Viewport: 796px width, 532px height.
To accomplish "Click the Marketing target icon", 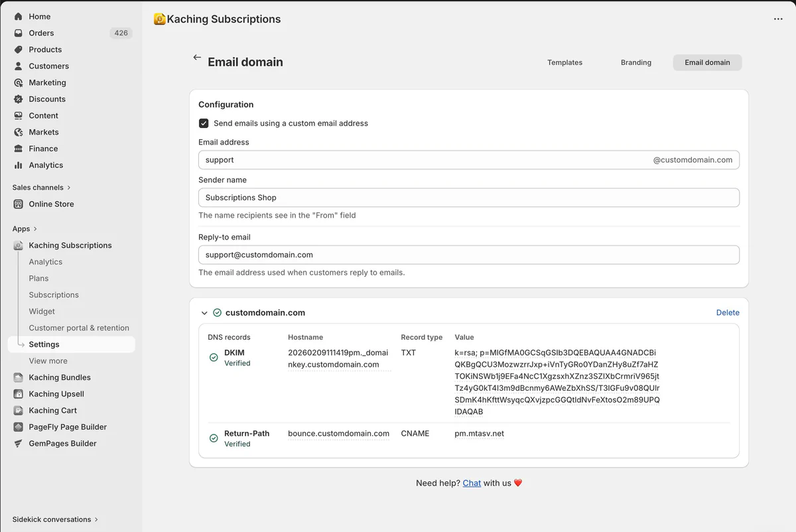I will pos(19,83).
